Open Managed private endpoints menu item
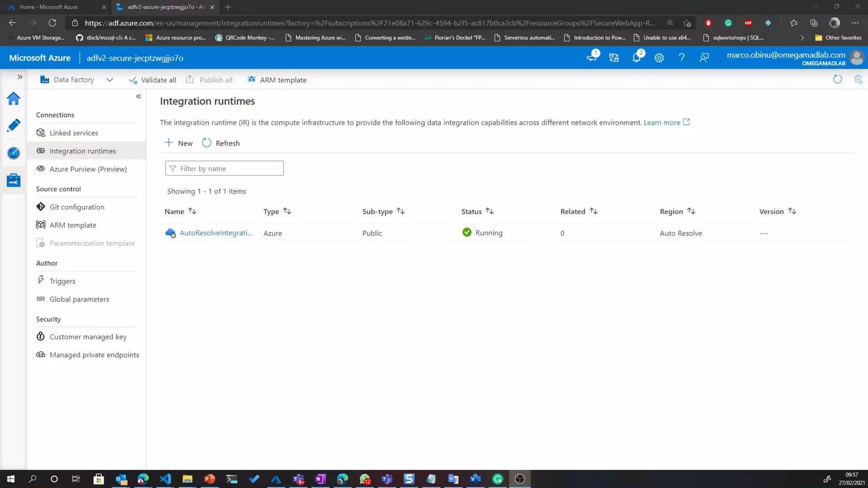 (x=94, y=355)
